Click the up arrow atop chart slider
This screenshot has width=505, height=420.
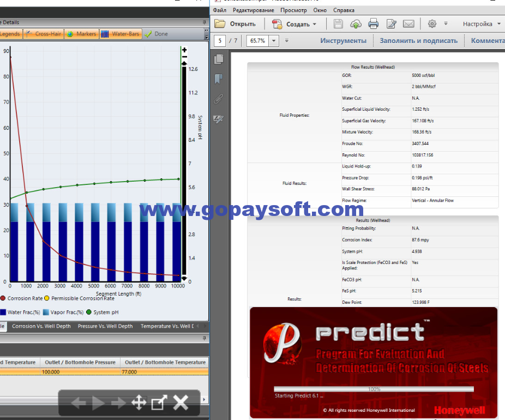pyautogui.click(x=184, y=63)
